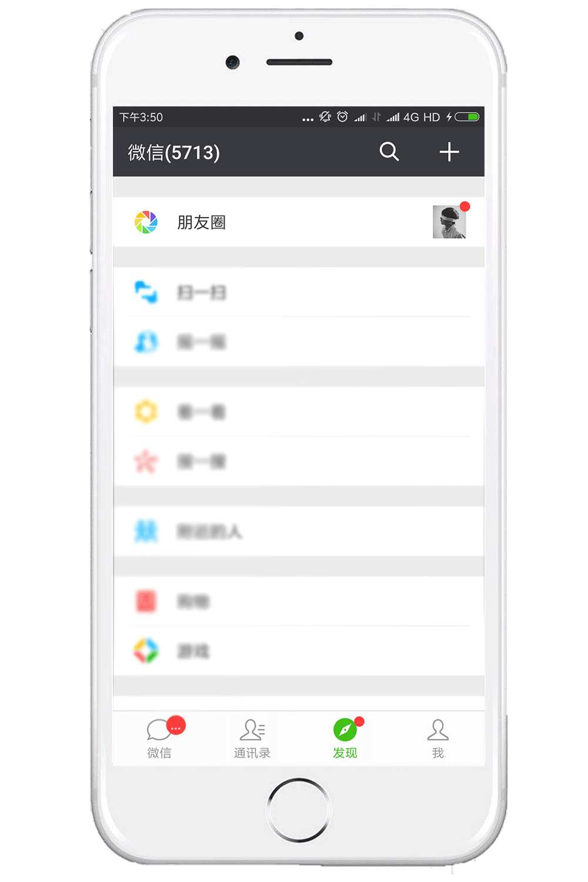The image size is (588, 882).
Task: Tap the red star Search icon
Action: click(146, 461)
